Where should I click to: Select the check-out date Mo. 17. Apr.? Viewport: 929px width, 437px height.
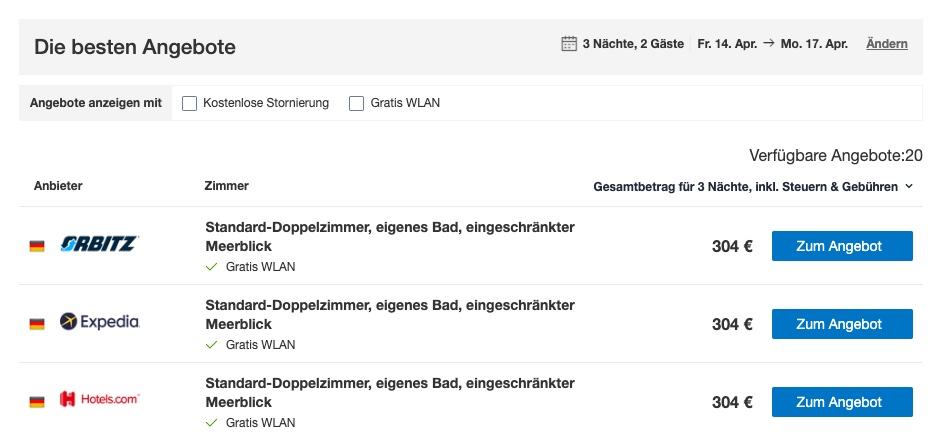(x=814, y=44)
